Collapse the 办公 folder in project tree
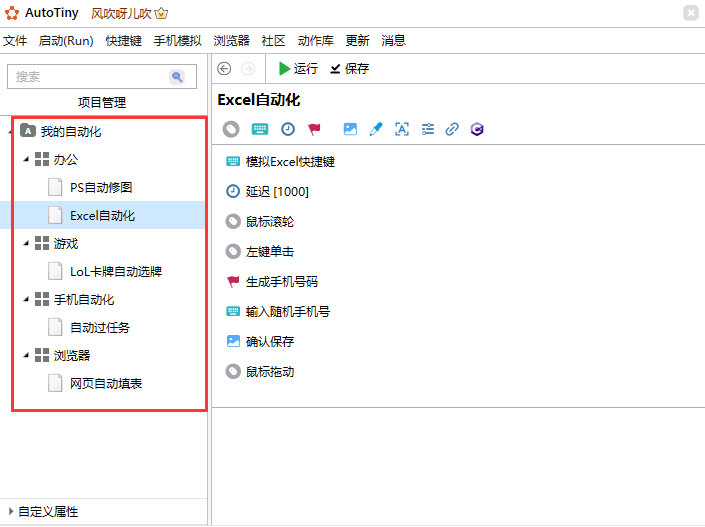This screenshot has height=527, width=705. (26, 160)
